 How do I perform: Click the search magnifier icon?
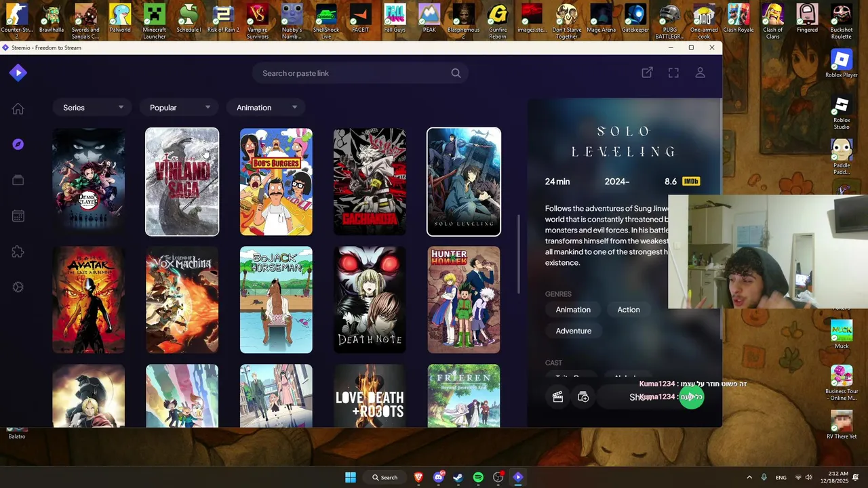[456, 73]
